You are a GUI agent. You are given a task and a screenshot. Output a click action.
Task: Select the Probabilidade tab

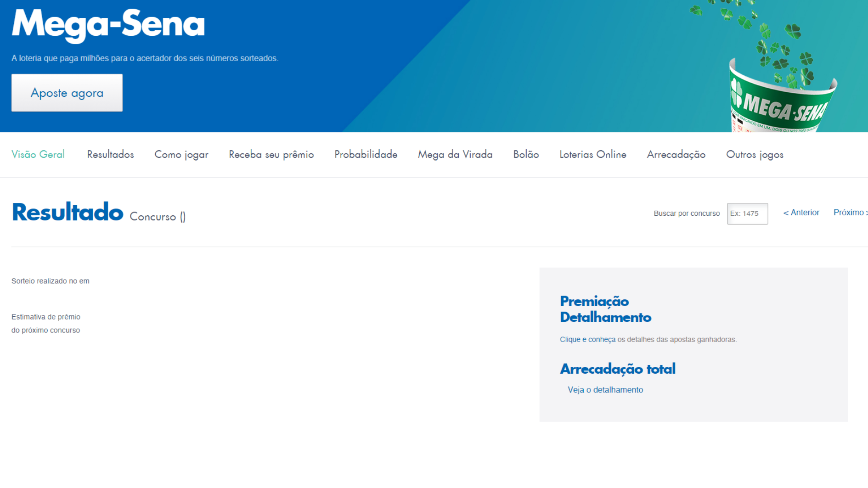pos(366,154)
